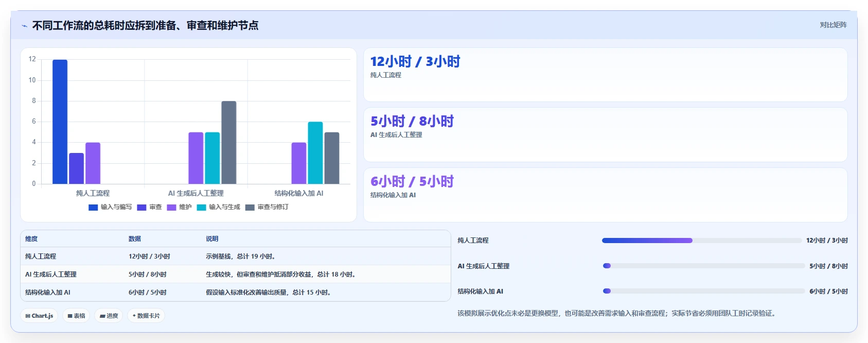
Task: Toggle 输入与生成 legend color swatch
Action: click(201, 208)
